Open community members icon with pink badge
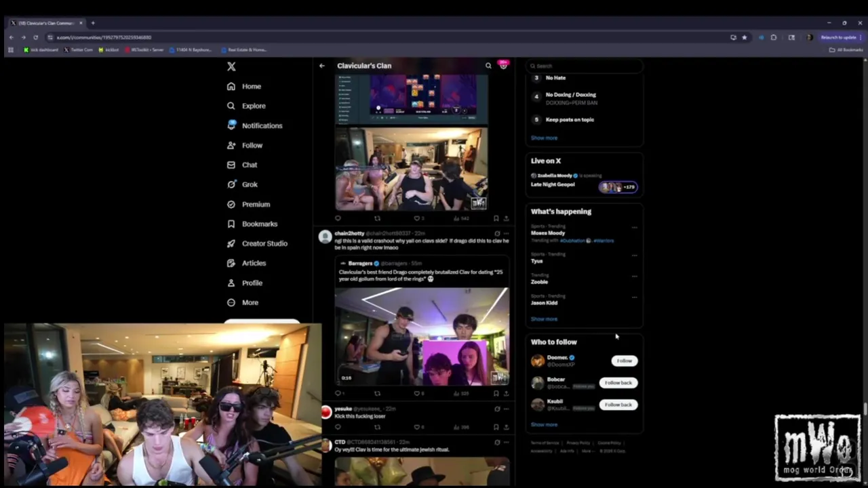Viewport: 868px width, 488px height. (x=503, y=65)
